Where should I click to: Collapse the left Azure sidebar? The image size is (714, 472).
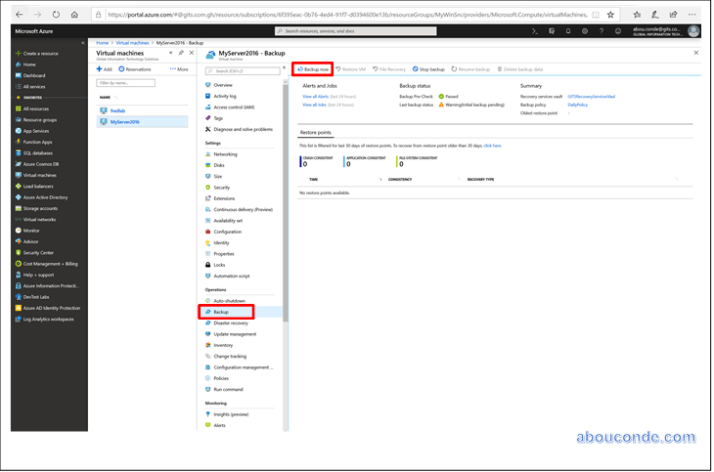point(84,43)
